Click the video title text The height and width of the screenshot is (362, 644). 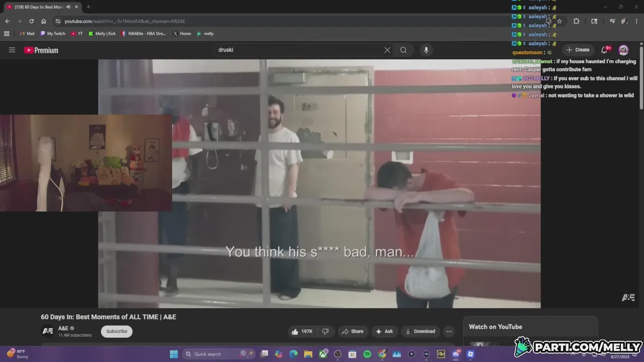point(108,317)
